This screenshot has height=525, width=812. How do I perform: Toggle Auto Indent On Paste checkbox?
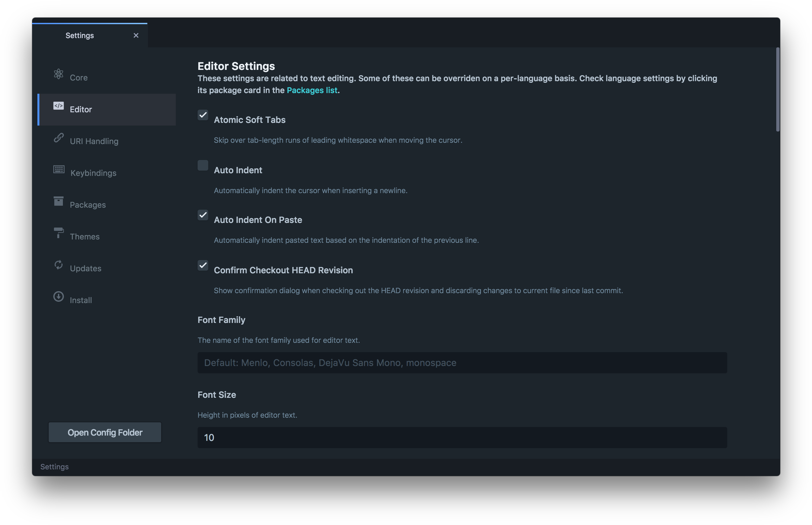(x=203, y=215)
